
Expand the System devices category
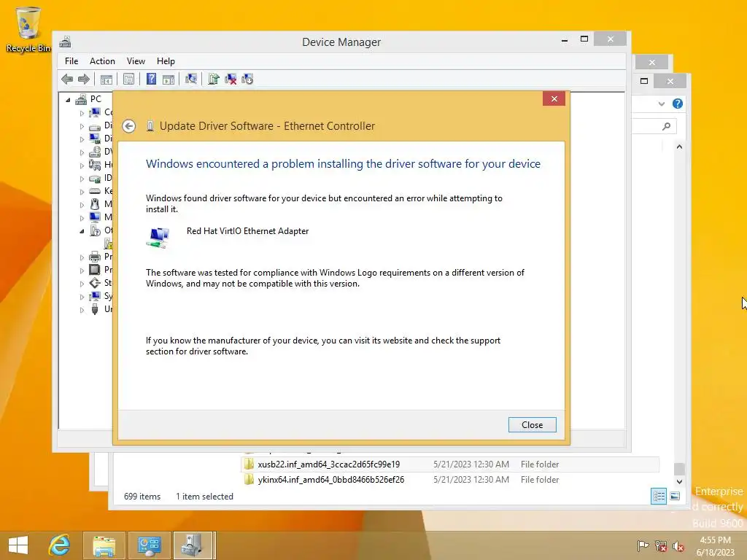pyautogui.click(x=82, y=297)
